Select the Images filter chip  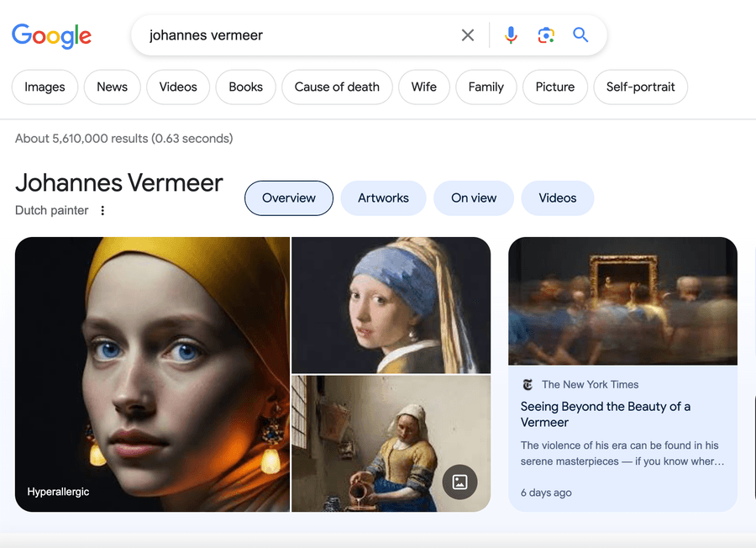(x=45, y=87)
